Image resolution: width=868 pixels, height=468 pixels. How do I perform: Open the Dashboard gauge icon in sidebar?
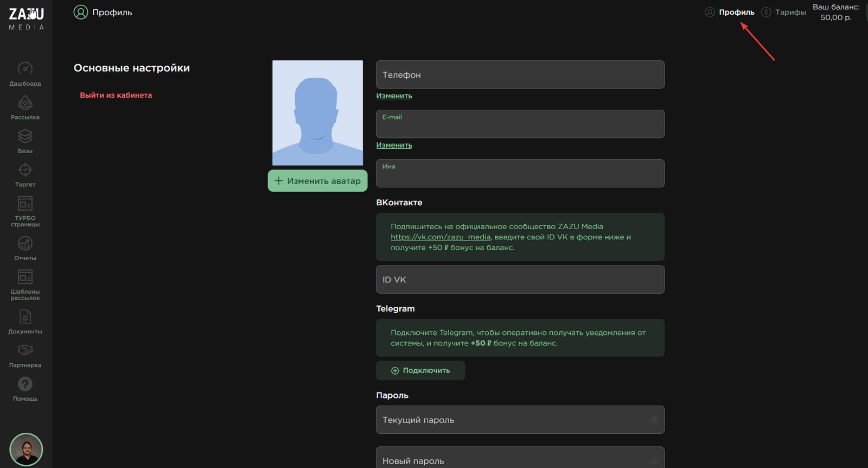click(25, 69)
